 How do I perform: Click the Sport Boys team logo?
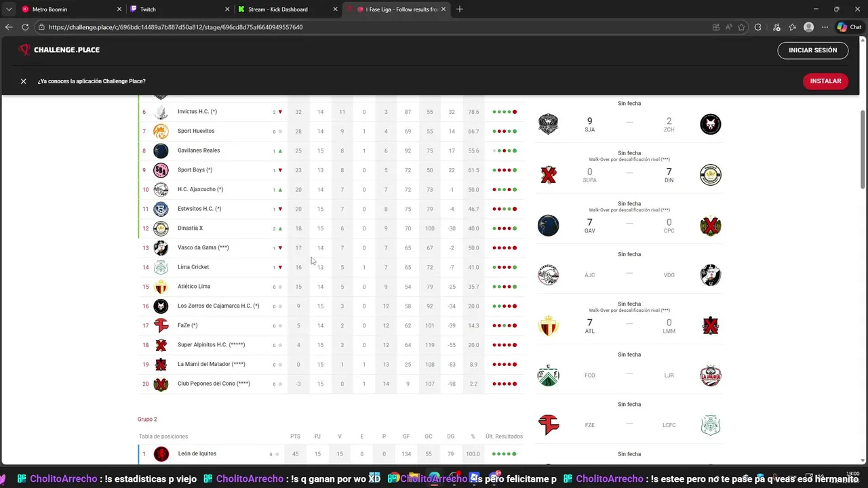161,170
